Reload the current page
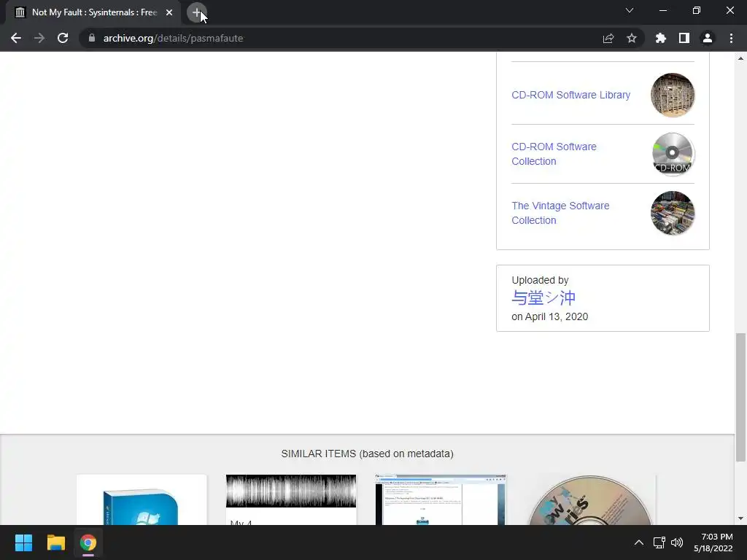 (63, 38)
